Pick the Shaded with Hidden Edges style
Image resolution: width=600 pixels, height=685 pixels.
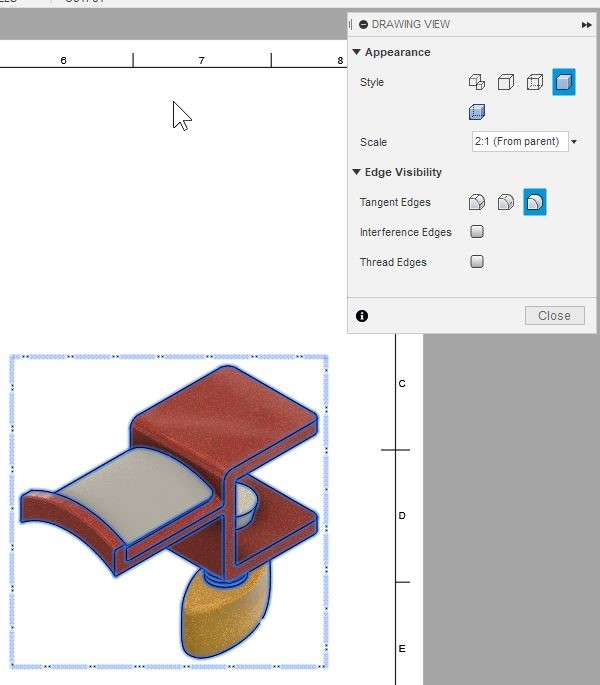[477, 112]
